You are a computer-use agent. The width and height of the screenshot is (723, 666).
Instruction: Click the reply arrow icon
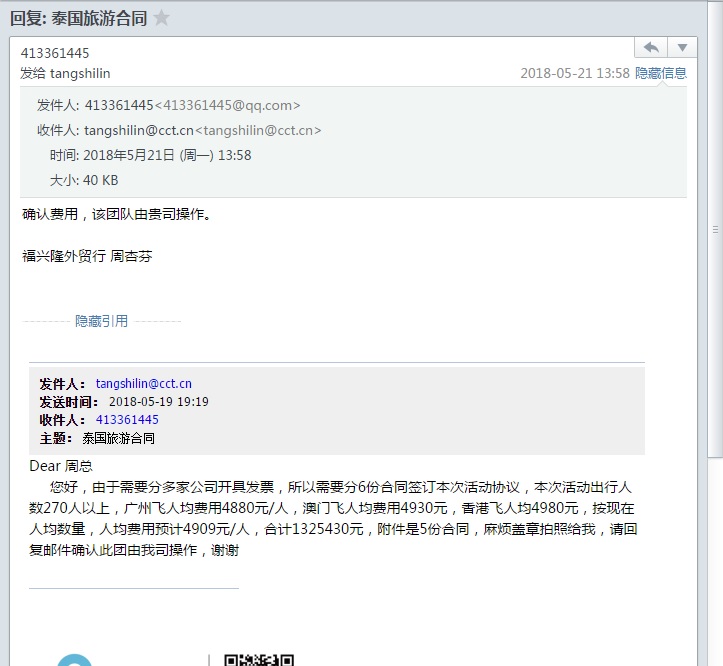pos(651,47)
